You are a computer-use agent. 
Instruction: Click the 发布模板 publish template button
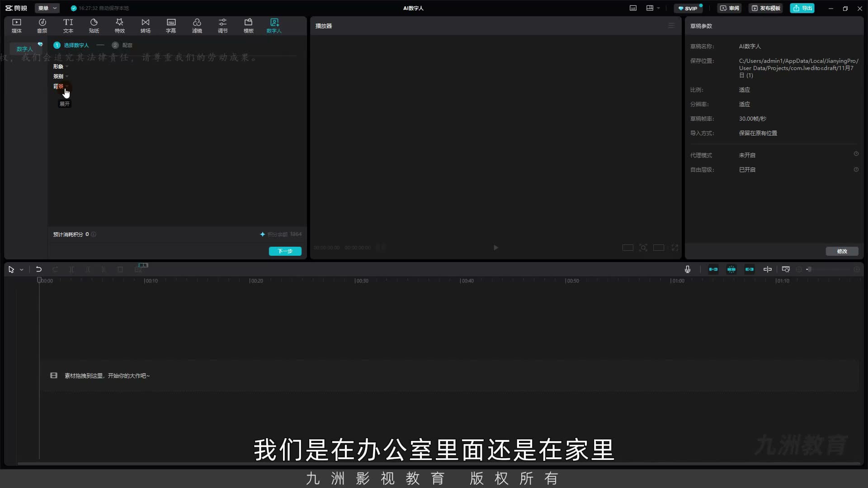pos(766,8)
